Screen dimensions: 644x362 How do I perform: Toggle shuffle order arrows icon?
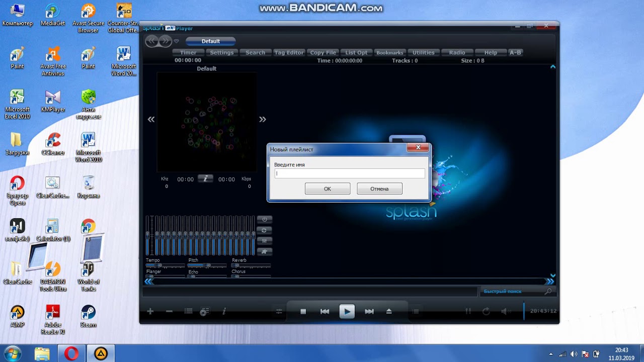tap(468, 312)
